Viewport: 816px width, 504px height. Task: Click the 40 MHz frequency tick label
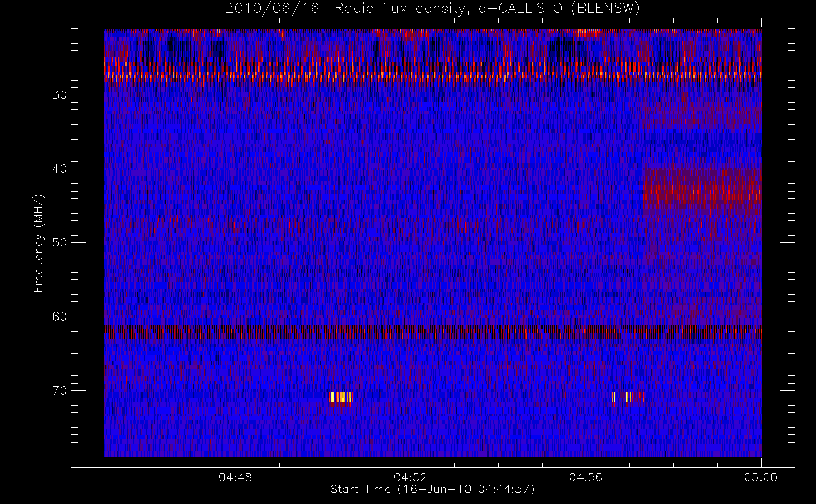tap(60, 169)
